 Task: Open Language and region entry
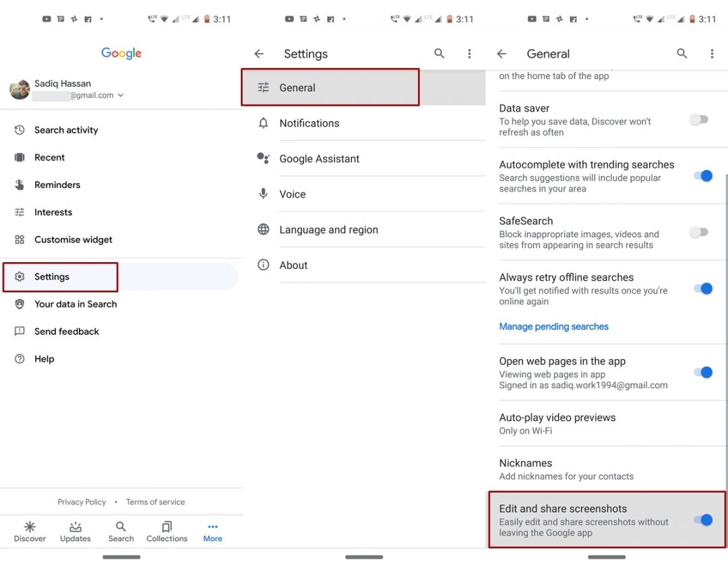pos(364,229)
